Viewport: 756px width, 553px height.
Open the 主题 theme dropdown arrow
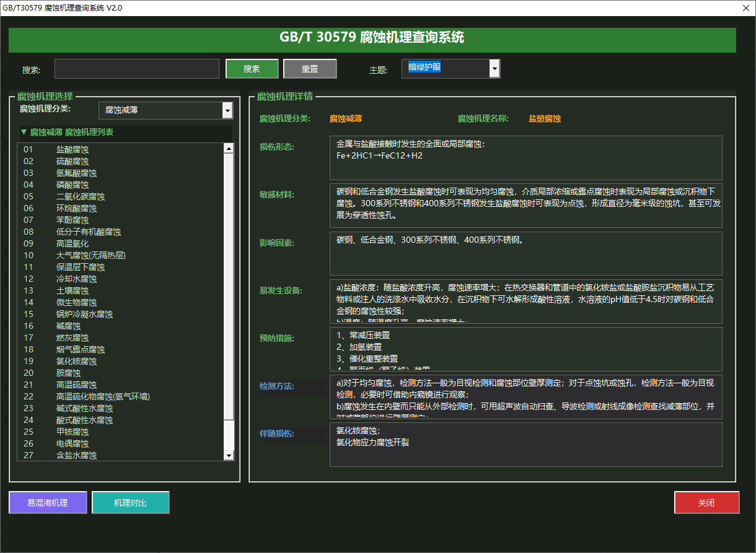pyautogui.click(x=494, y=69)
